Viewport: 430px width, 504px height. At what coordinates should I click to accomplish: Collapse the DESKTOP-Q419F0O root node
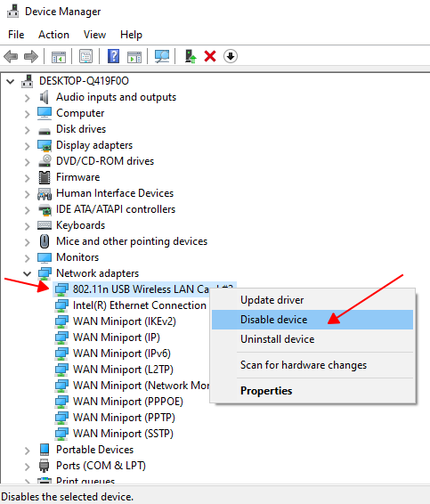pos(11,81)
